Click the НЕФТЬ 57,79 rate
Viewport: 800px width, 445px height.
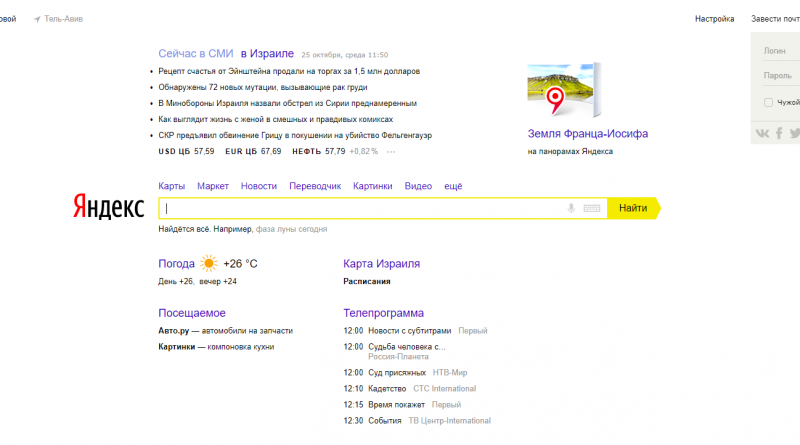(x=318, y=152)
